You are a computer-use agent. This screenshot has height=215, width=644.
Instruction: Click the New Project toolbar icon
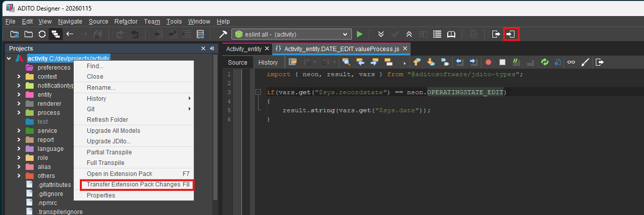pos(15,34)
